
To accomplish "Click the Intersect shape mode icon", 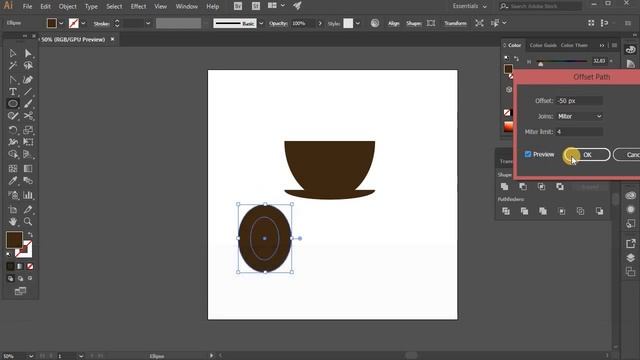I will click(542, 187).
